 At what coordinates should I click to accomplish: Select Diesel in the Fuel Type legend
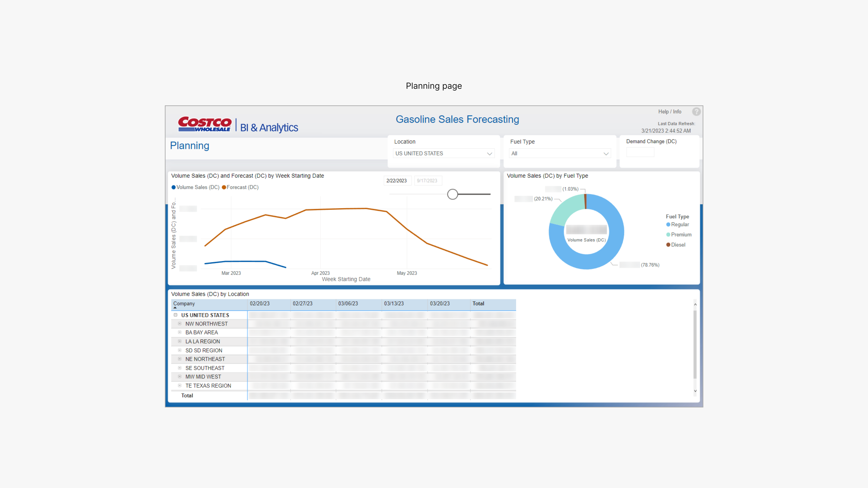pyautogui.click(x=676, y=245)
